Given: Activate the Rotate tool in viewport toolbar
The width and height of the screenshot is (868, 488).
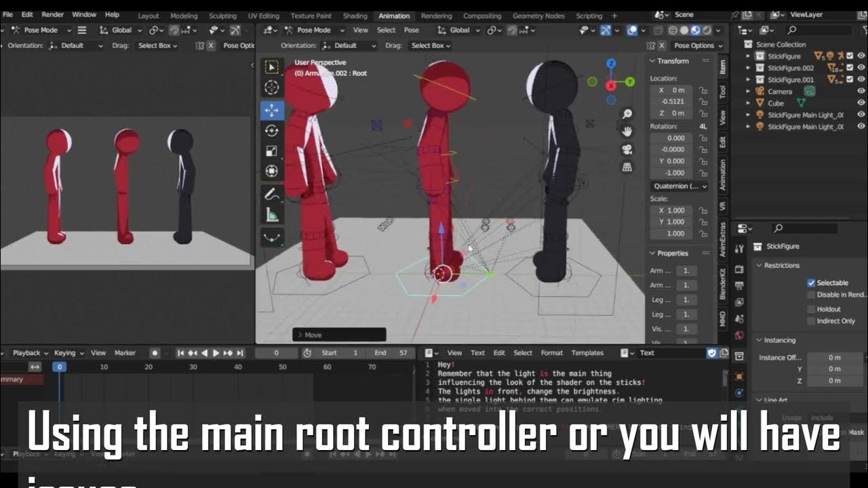Looking at the screenshot, I should click(272, 131).
